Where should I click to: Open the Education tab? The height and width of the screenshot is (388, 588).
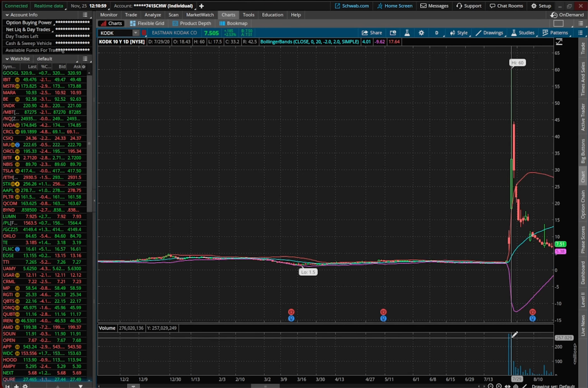click(273, 15)
